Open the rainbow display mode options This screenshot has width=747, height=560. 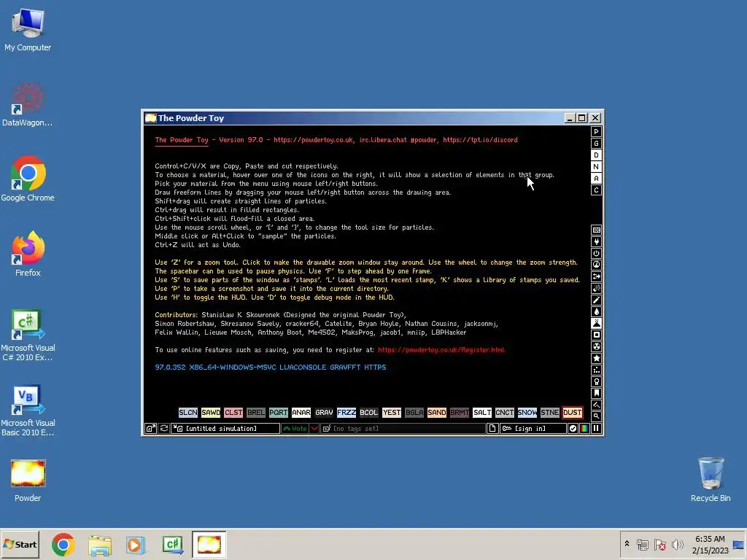pyautogui.click(x=584, y=429)
